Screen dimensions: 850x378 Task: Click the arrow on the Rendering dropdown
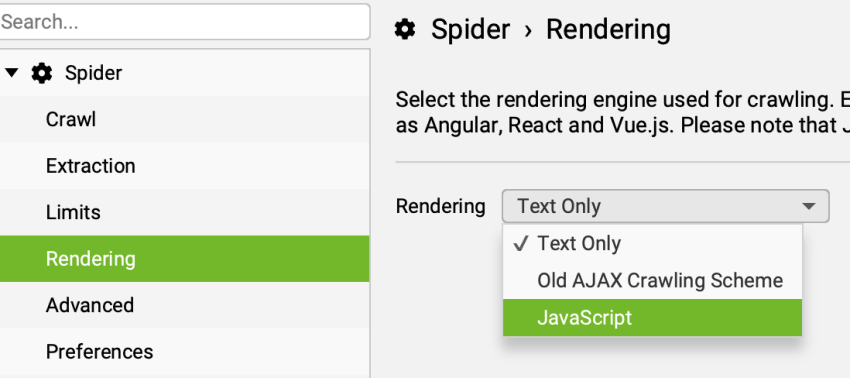809,206
